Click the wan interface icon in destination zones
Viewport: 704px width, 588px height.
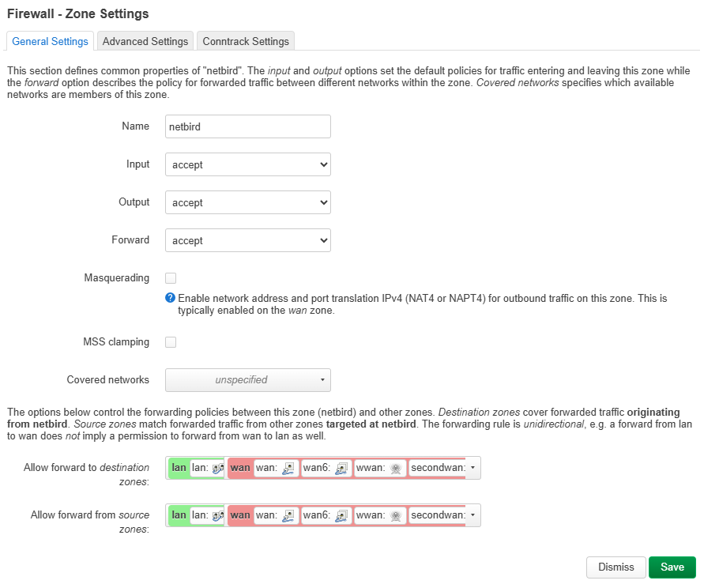(x=288, y=468)
